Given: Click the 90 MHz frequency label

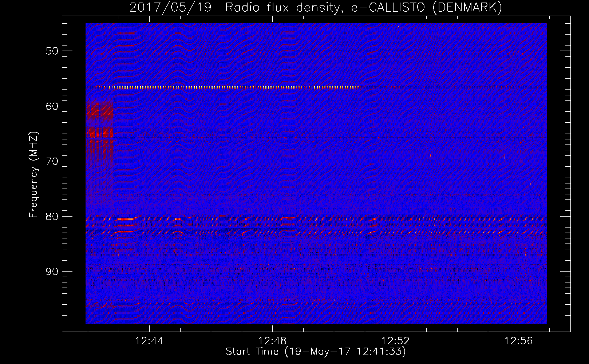Looking at the screenshot, I should click(x=52, y=272).
